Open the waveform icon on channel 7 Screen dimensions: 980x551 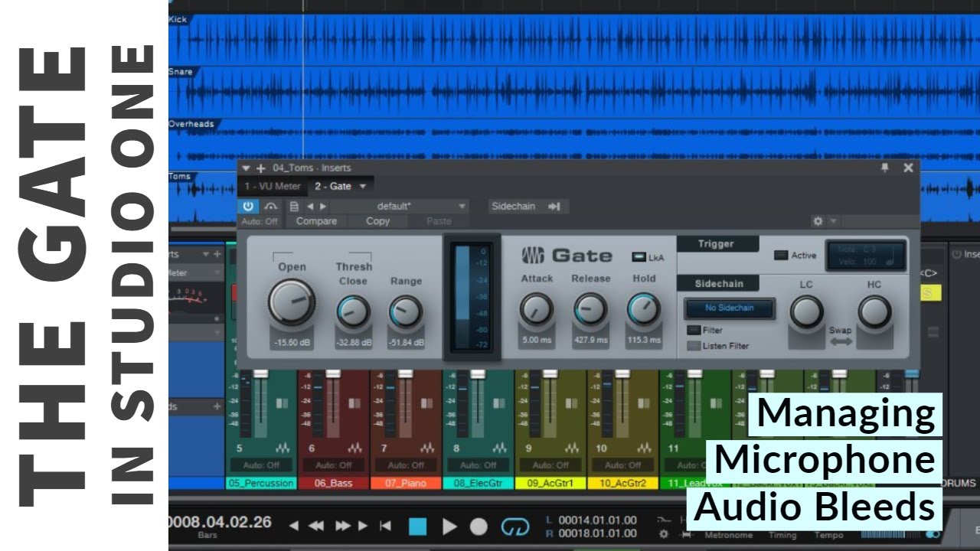[x=426, y=448]
